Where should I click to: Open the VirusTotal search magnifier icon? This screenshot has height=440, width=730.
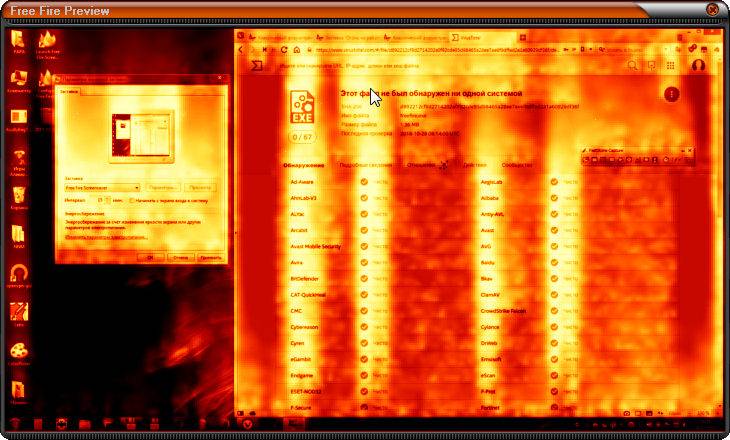(632, 66)
